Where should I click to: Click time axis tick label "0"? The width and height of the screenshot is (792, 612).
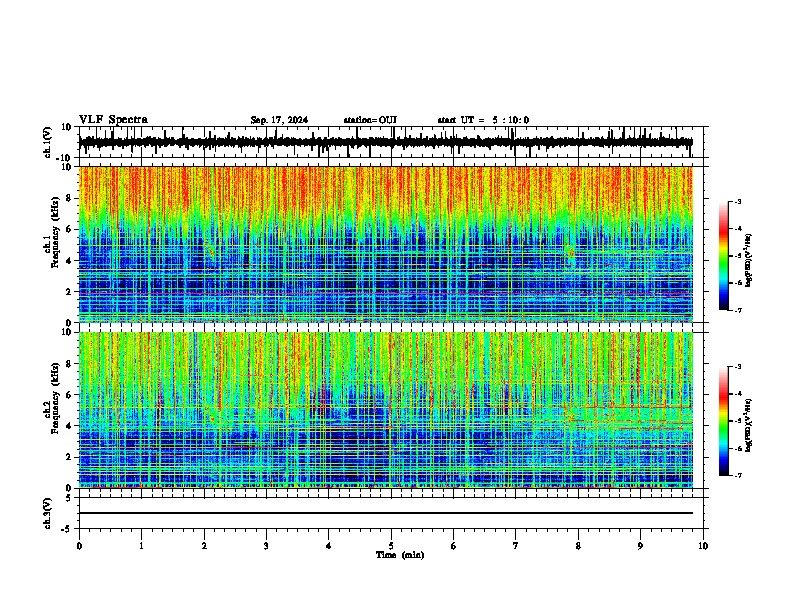click(x=79, y=546)
